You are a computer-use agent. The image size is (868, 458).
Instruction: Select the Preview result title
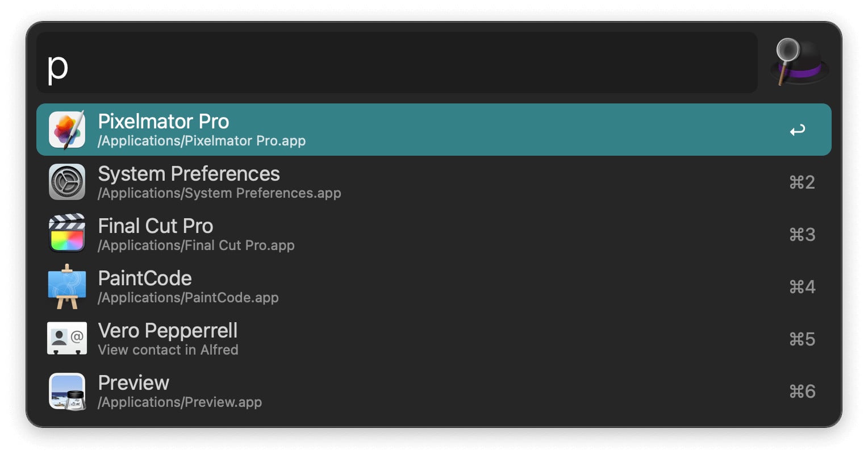[133, 383]
